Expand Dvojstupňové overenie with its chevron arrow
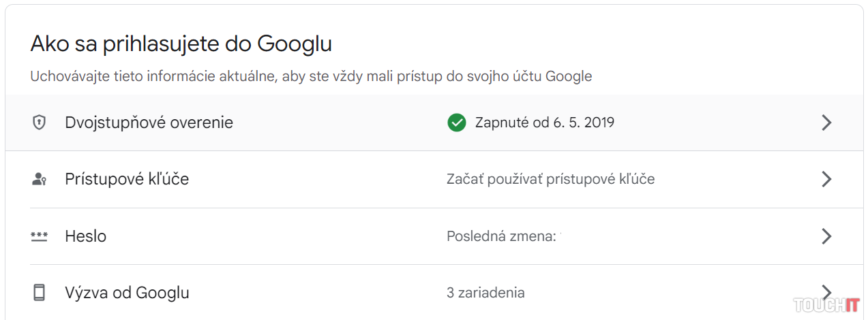Screen dimensions: 868x320 click(x=826, y=123)
